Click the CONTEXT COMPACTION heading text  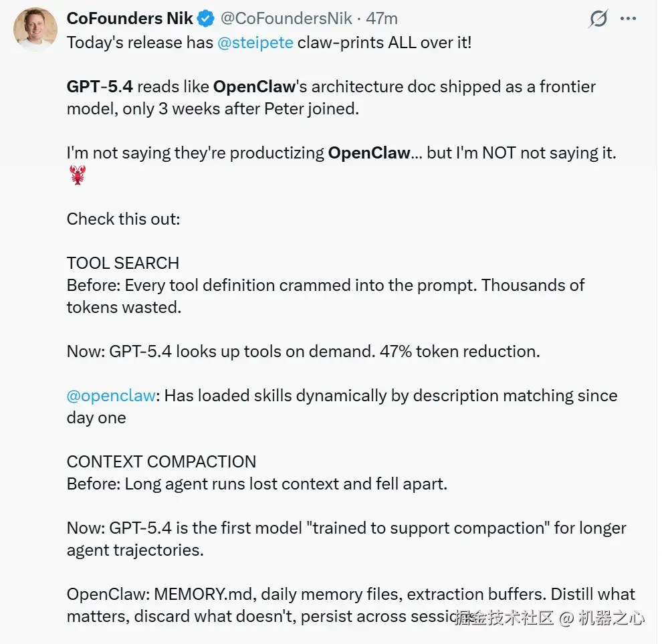(x=161, y=461)
